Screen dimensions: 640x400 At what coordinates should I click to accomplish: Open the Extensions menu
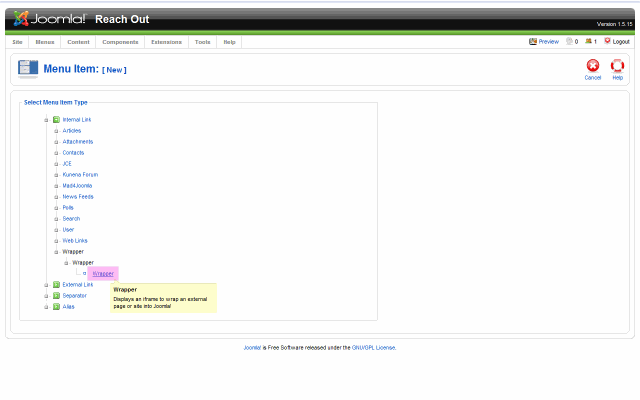(167, 42)
